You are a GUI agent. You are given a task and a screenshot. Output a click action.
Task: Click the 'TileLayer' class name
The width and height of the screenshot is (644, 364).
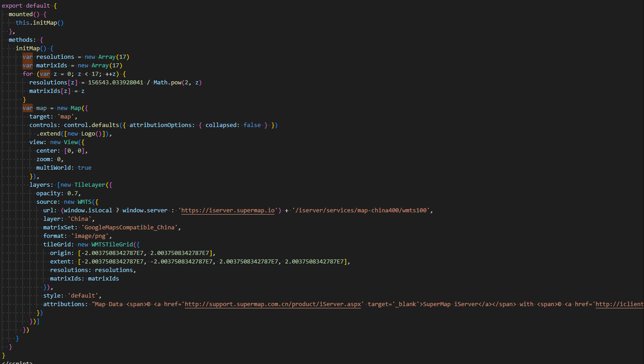tap(90, 184)
